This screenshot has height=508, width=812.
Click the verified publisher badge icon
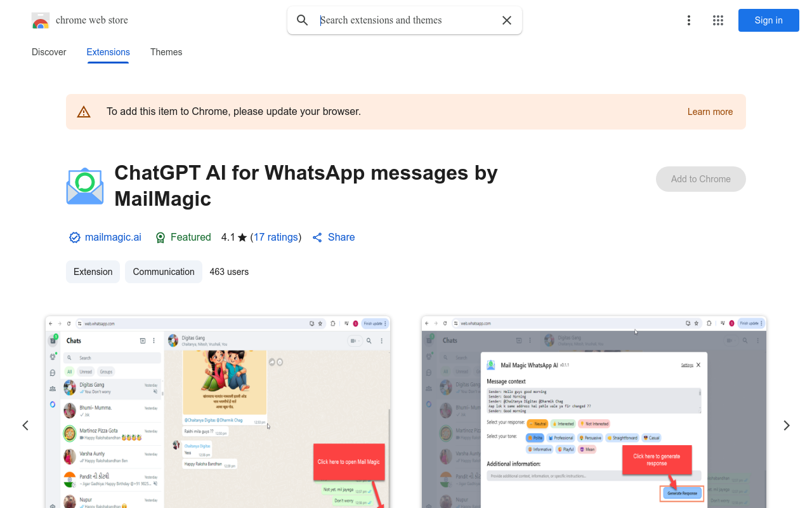(75, 237)
